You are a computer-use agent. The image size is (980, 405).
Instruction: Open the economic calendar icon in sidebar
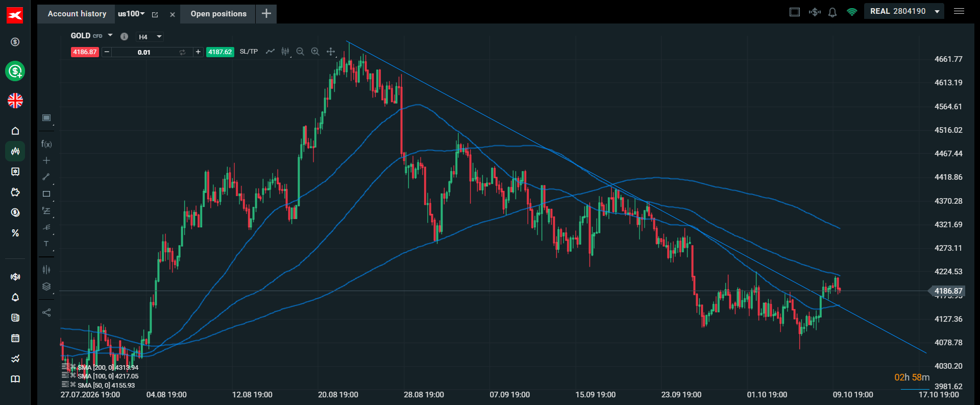point(15,338)
